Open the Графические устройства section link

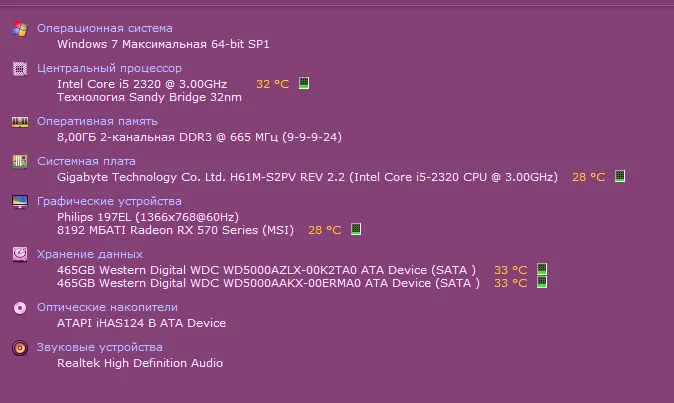109,201
